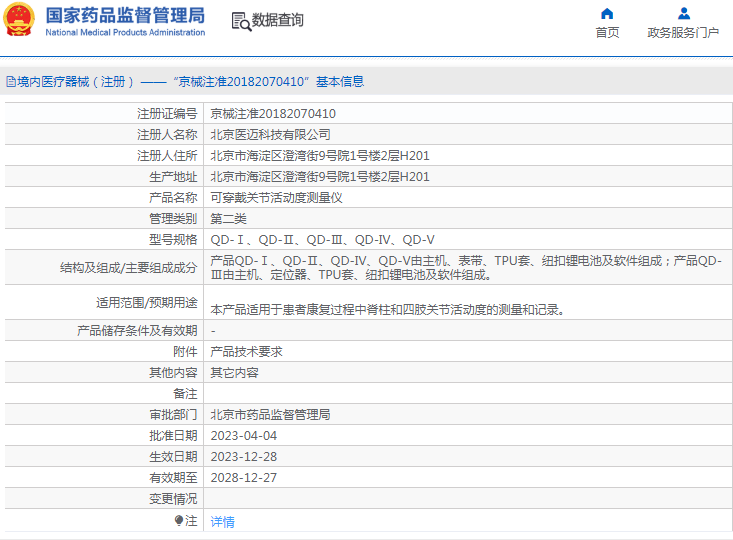This screenshot has height=540, width=733.
Task: Click the 注册人住所 address value
Action: pyautogui.click(x=320, y=156)
